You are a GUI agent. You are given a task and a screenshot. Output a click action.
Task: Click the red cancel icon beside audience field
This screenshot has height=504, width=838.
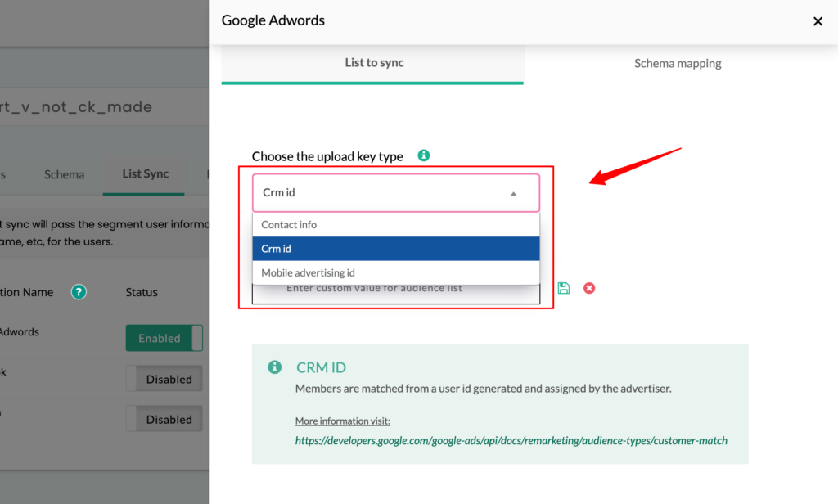pos(589,288)
